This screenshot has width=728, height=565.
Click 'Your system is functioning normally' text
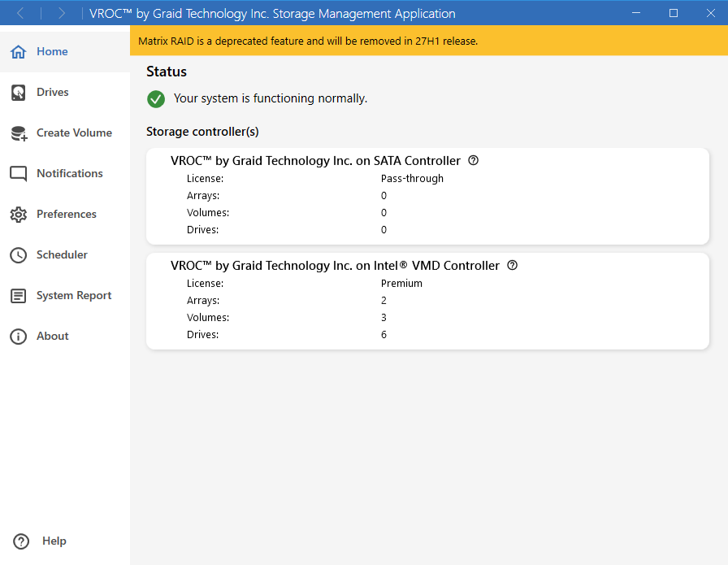[271, 98]
